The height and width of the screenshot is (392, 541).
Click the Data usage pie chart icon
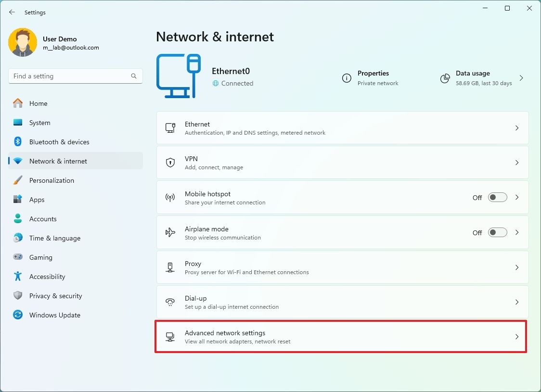444,78
